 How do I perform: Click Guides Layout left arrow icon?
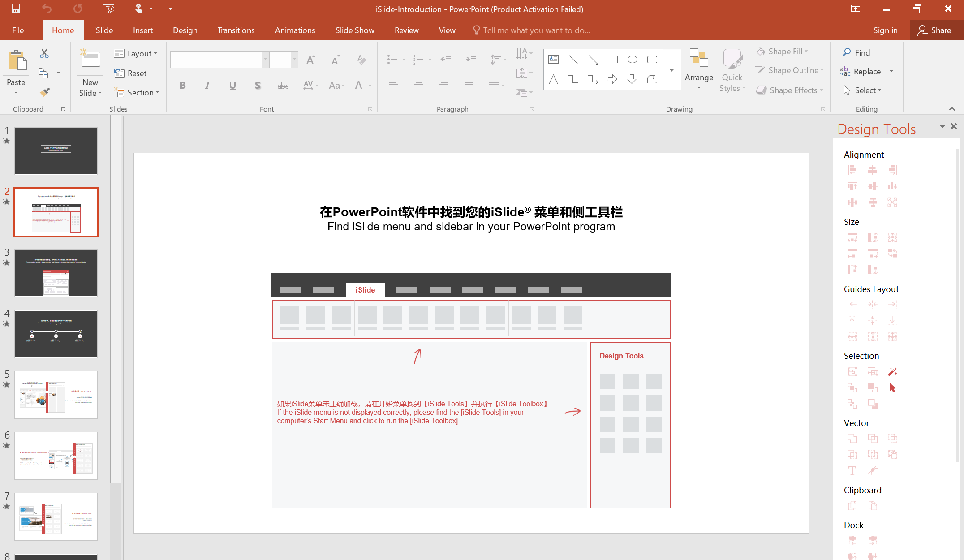pos(852,304)
